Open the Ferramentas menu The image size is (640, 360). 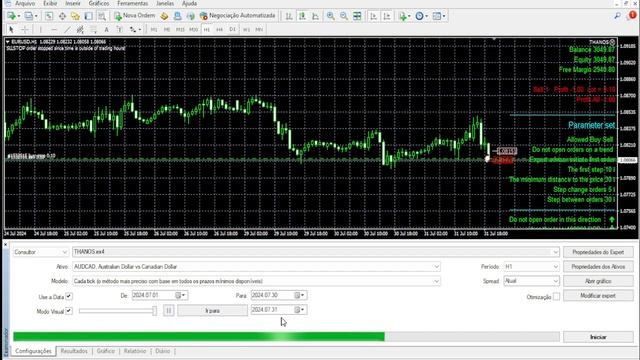coord(133,3)
